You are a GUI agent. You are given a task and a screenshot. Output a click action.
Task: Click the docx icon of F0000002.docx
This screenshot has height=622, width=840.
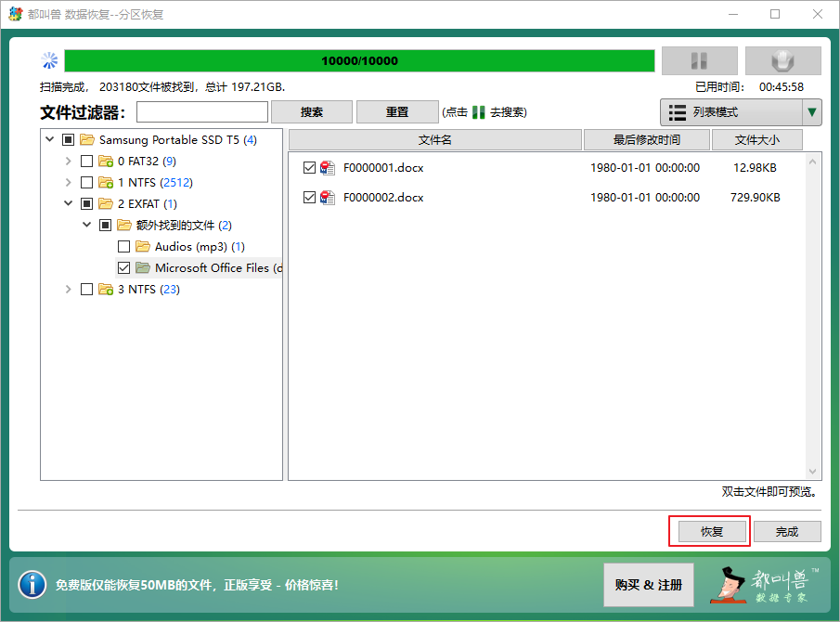(x=328, y=198)
